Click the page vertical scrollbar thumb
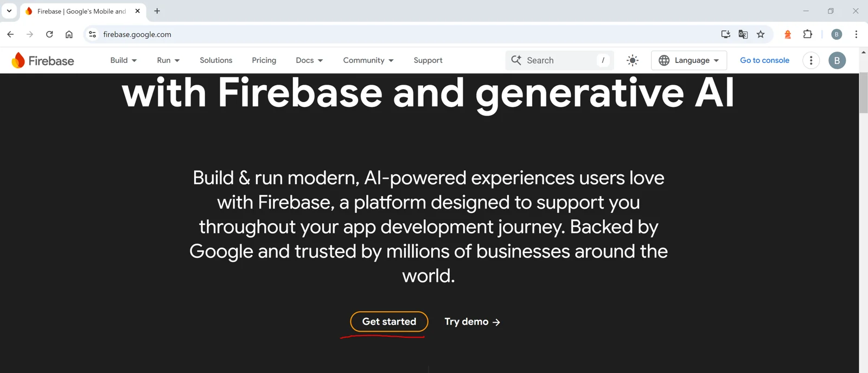868x373 pixels. click(864, 92)
